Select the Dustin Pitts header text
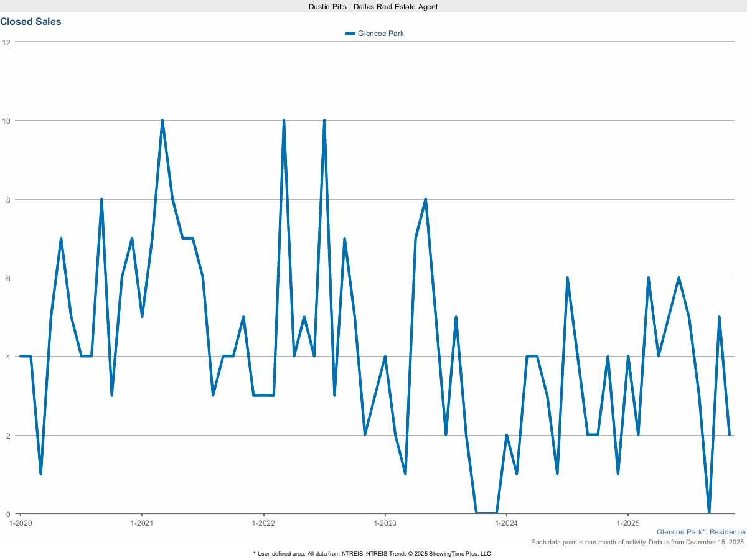The width and height of the screenshot is (747, 560). point(373,6)
